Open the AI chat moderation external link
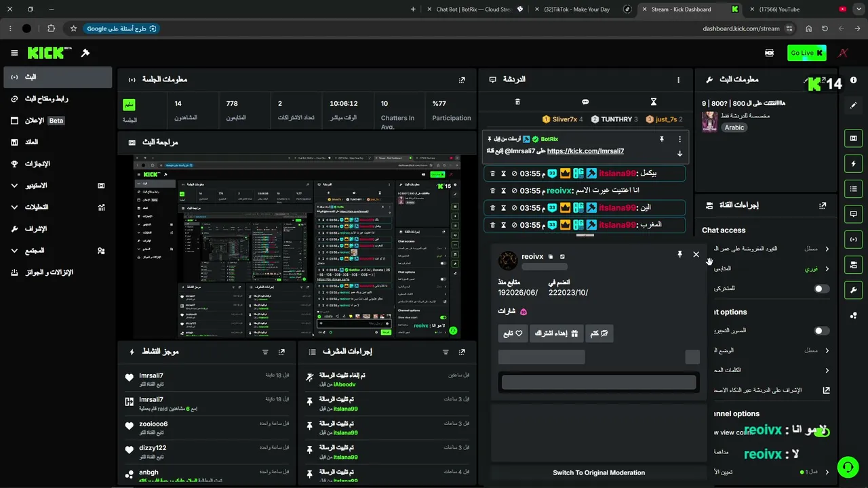 [827, 390]
